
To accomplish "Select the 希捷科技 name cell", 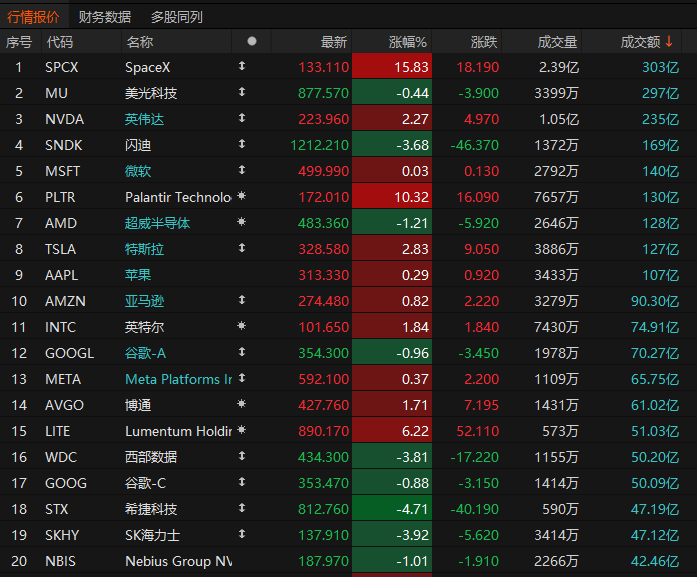I will [151, 509].
